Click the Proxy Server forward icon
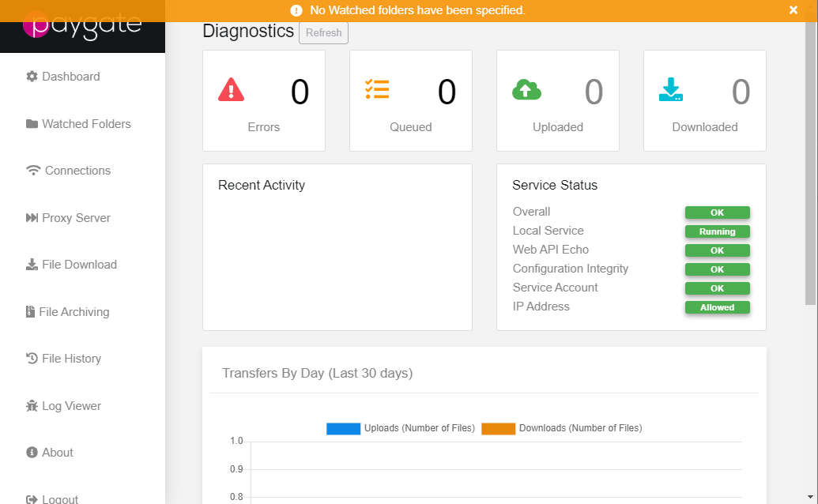 pos(32,218)
